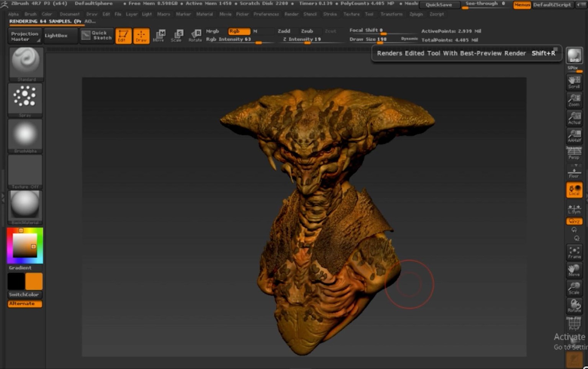Click the Frame mesh icon
This screenshot has height=369, width=588.
574,252
